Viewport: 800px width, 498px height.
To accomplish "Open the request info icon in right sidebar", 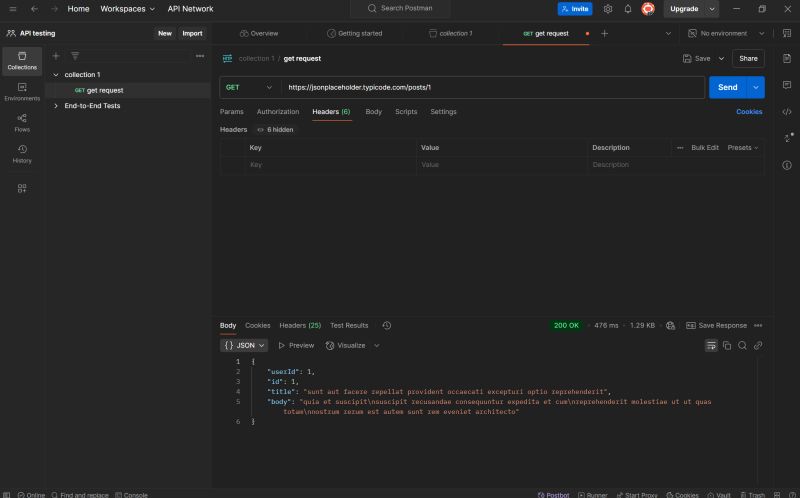I will (x=787, y=165).
